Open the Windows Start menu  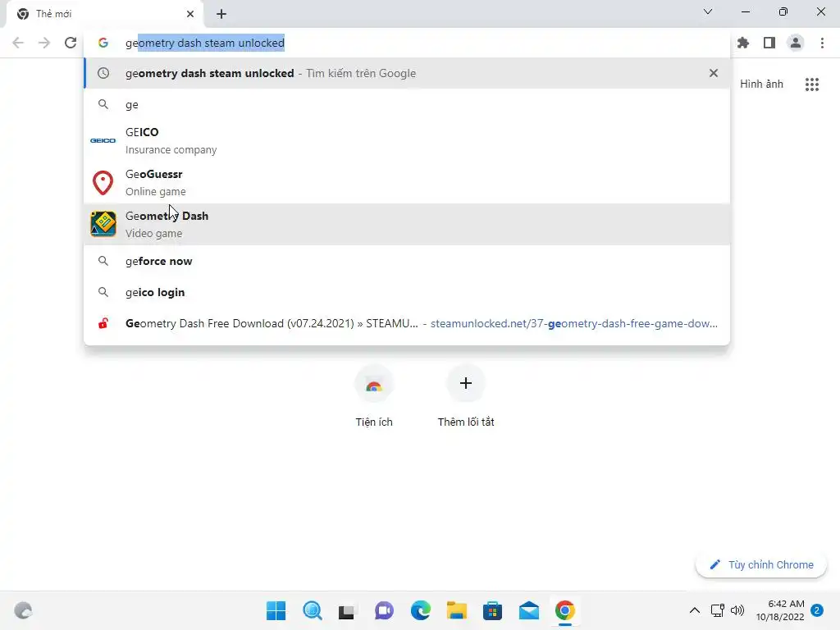click(x=276, y=610)
